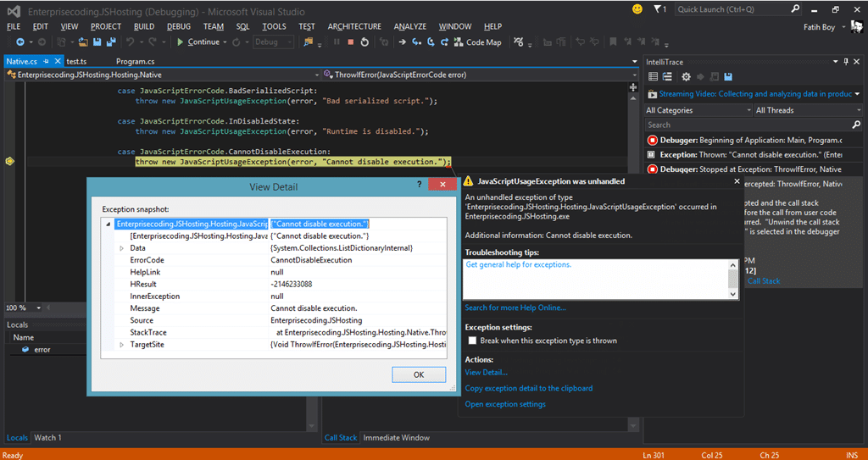Image resolution: width=868 pixels, height=460 pixels.
Task: Click the Quick Launch search magnifier icon
Action: [795, 8]
